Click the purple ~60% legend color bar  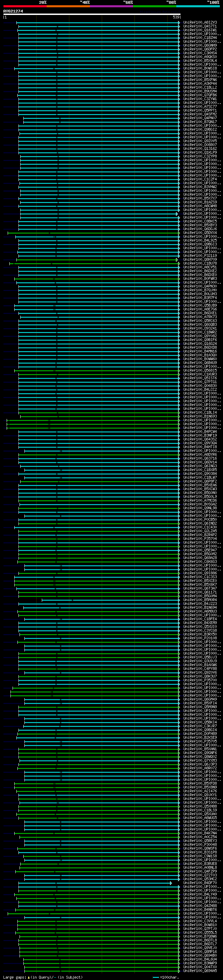111,6
